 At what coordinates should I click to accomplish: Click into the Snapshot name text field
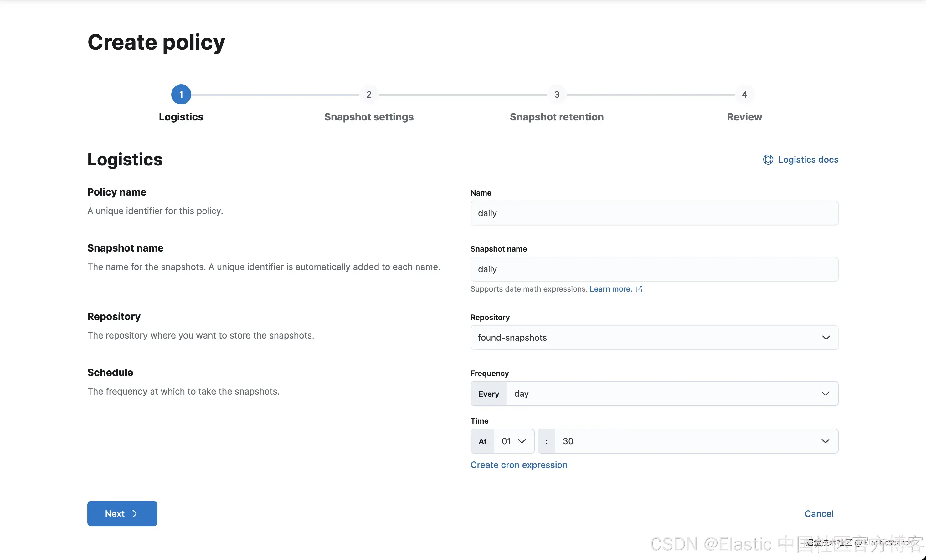[x=654, y=269]
